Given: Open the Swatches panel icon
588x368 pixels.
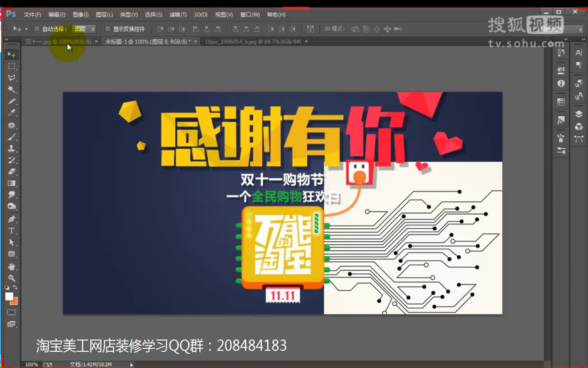Looking at the screenshot, I should (561, 102).
